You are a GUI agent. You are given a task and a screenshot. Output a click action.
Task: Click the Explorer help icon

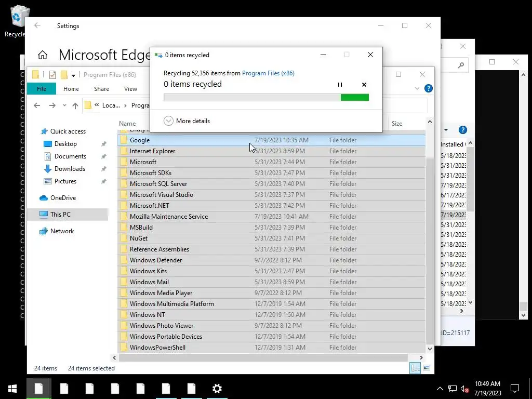pos(429,88)
